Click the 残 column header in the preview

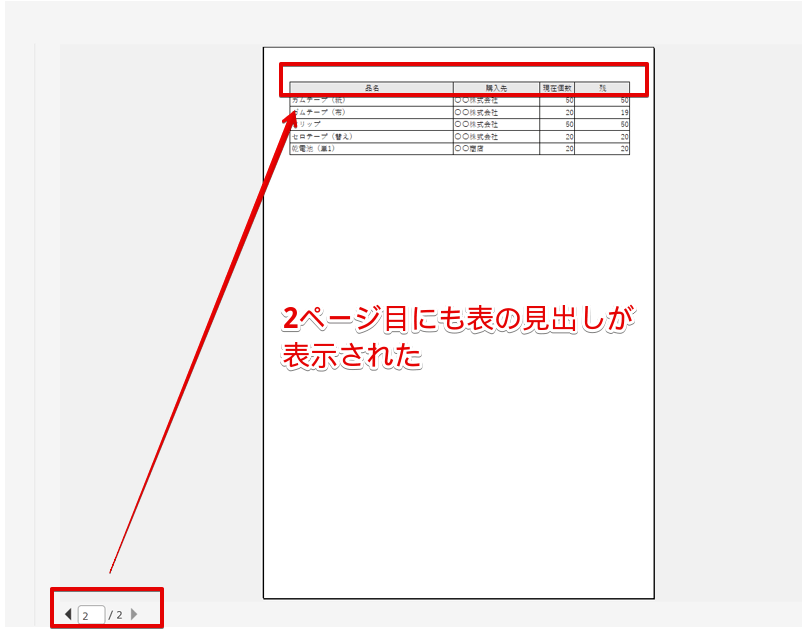pyautogui.click(x=602, y=88)
